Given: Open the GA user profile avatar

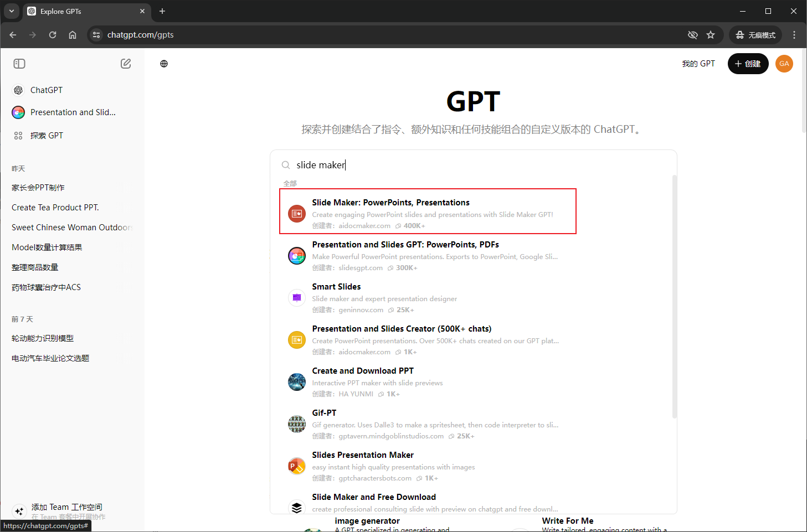Looking at the screenshot, I should [x=784, y=64].
